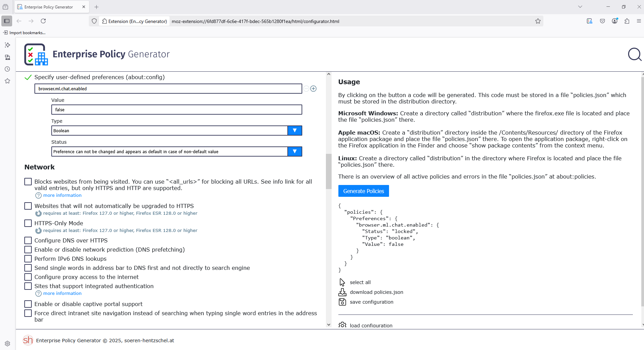The height and width of the screenshot is (350, 644).
Task: Open more information link under Blocks websites
Action: (62, 195)
